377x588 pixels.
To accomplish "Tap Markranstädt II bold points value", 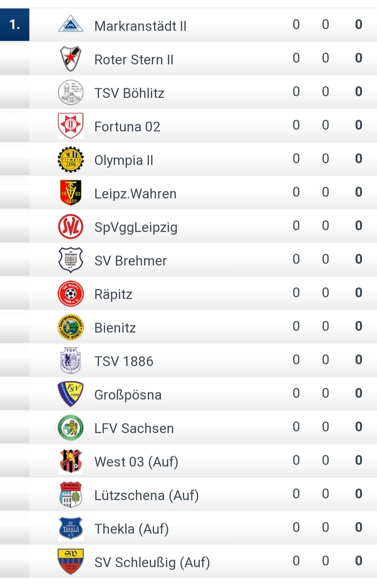I will (x=358, y=24).
